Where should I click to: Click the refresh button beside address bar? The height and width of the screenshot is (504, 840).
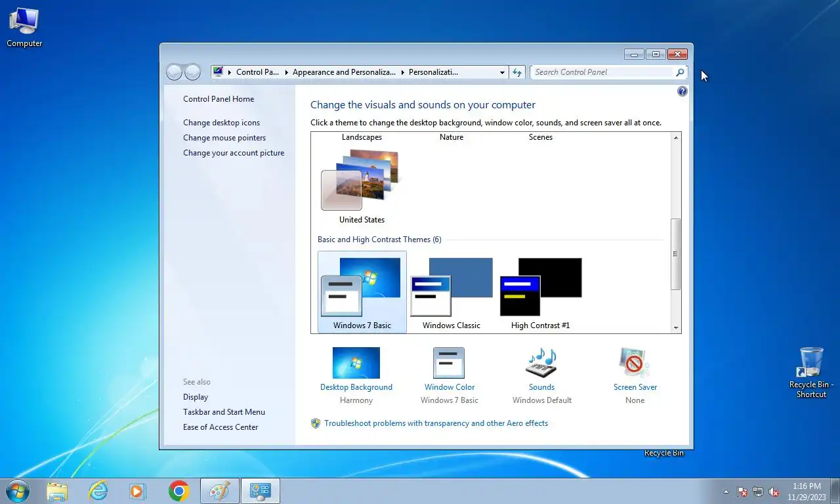(518, 72)
